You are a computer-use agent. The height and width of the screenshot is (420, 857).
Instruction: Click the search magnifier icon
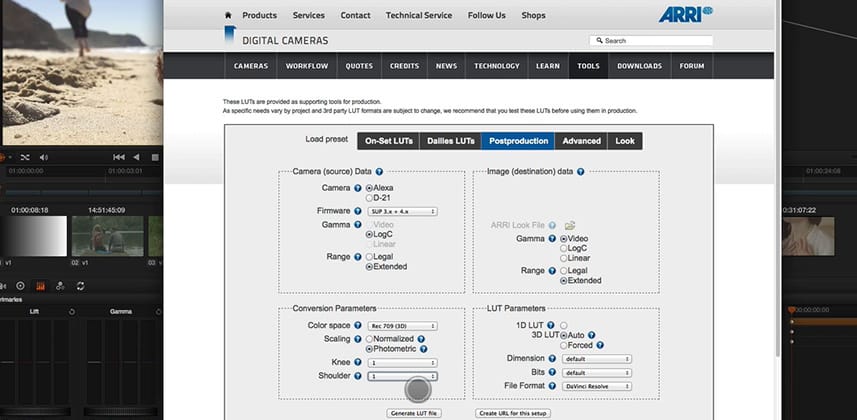point(600,40)
